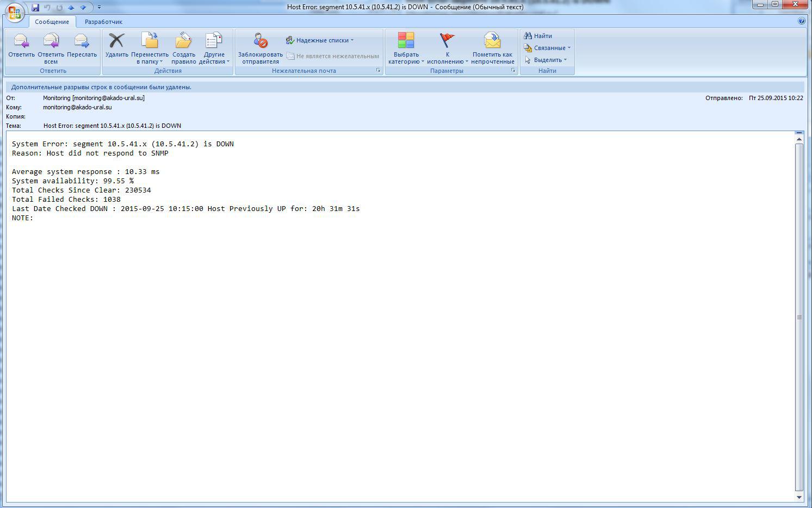
Task: Go to previous item arrow in toolbar
Action: pyautogui.click(x=71, y=8)
